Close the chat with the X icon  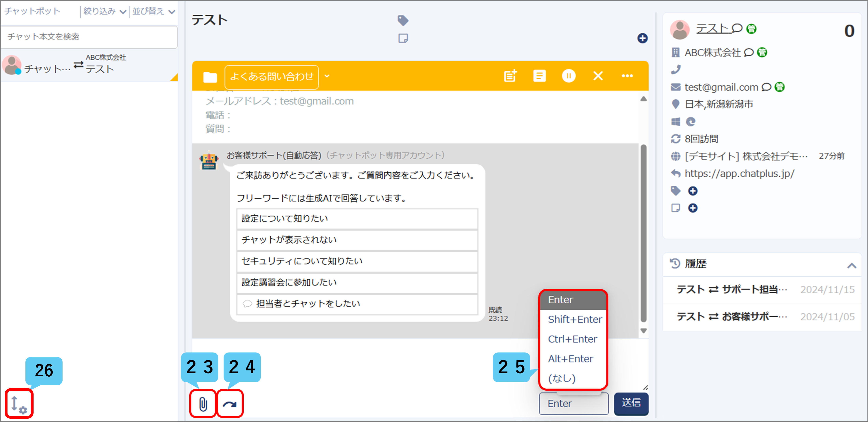[598, 76]
